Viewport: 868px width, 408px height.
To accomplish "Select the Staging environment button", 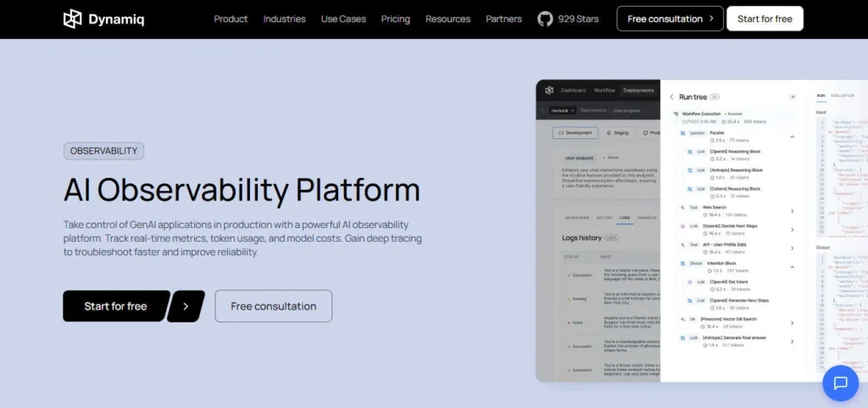I will click(x=617, y=133).
